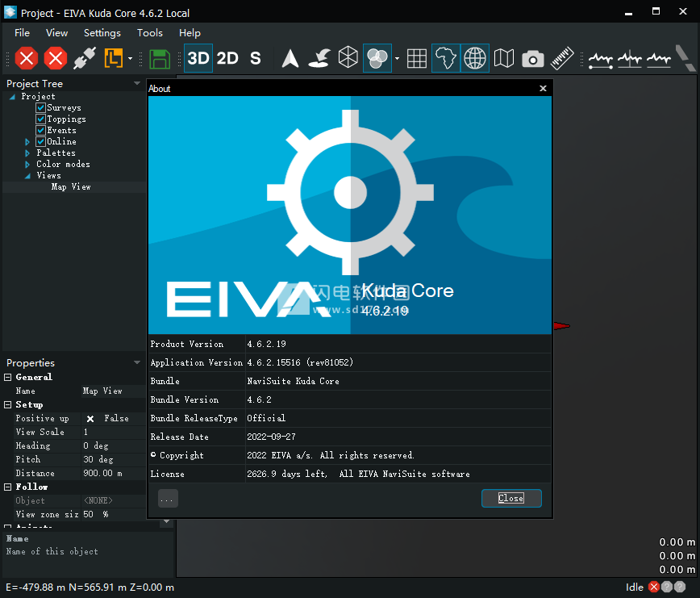Click the app icon in the title bar
Viewport: 700px width, 598px height.
[10, 12]
